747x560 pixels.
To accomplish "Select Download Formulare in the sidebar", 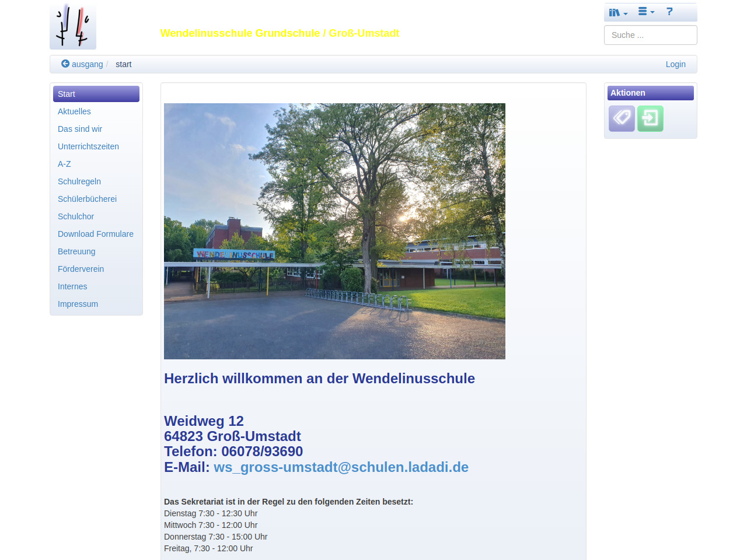I will pyautogui.click(x=96, y=234).
